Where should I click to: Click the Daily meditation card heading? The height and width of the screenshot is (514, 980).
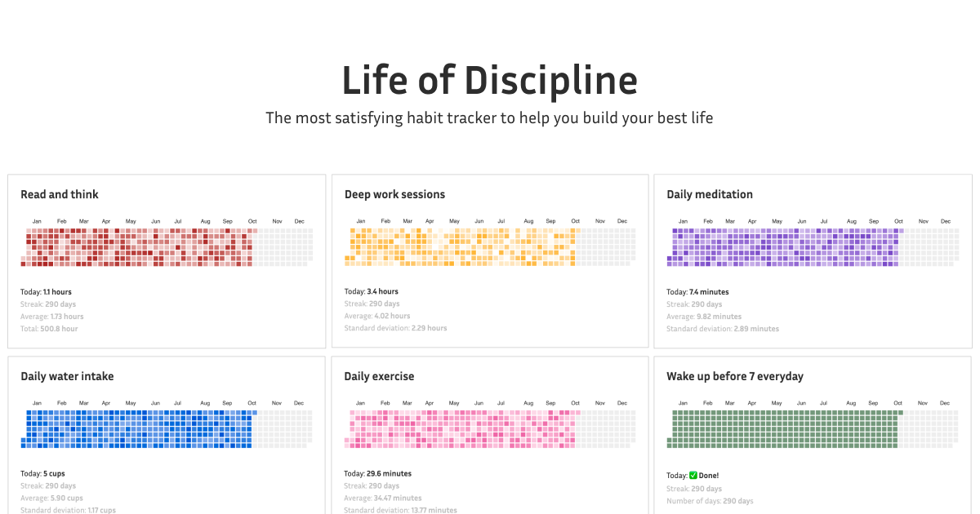709,194
